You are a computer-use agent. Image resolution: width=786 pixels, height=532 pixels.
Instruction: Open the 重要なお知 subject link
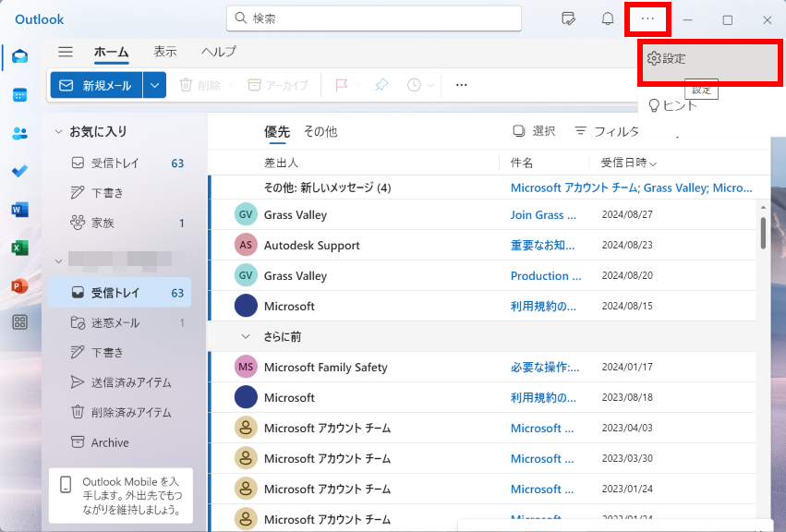coord(542,245)
